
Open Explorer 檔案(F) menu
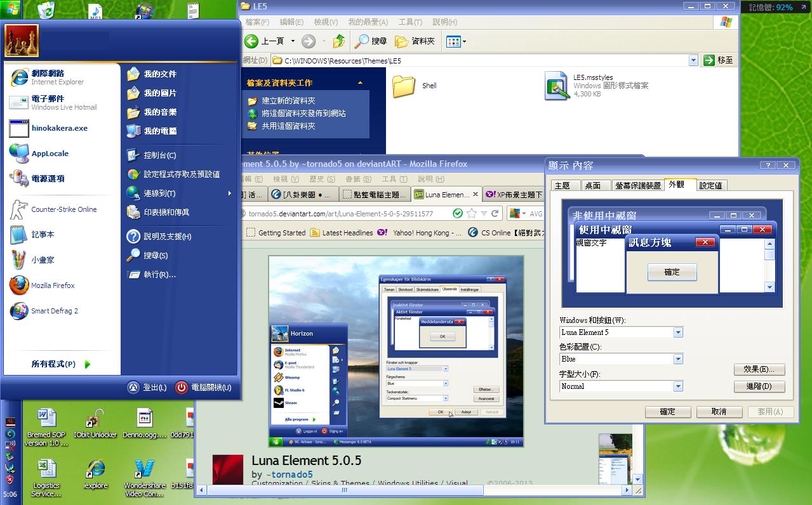click(x=257, y=22)
